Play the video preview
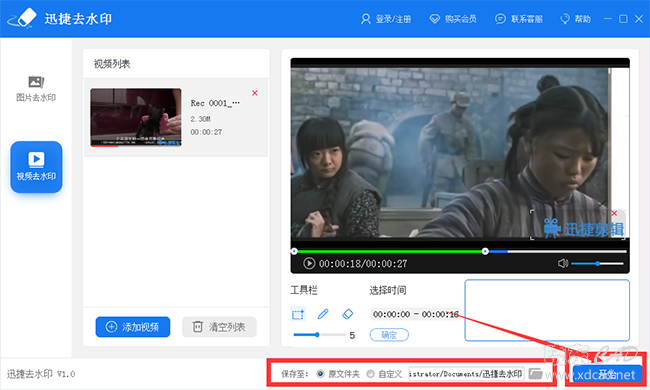The height and width of the screenshot is (390, 650). (309, 263)
